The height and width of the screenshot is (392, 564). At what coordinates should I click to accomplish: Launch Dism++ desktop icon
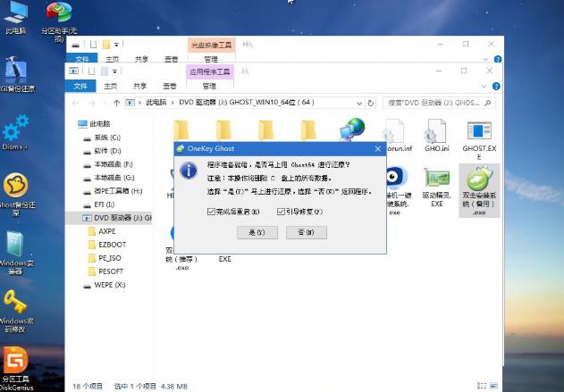[15, 132]
